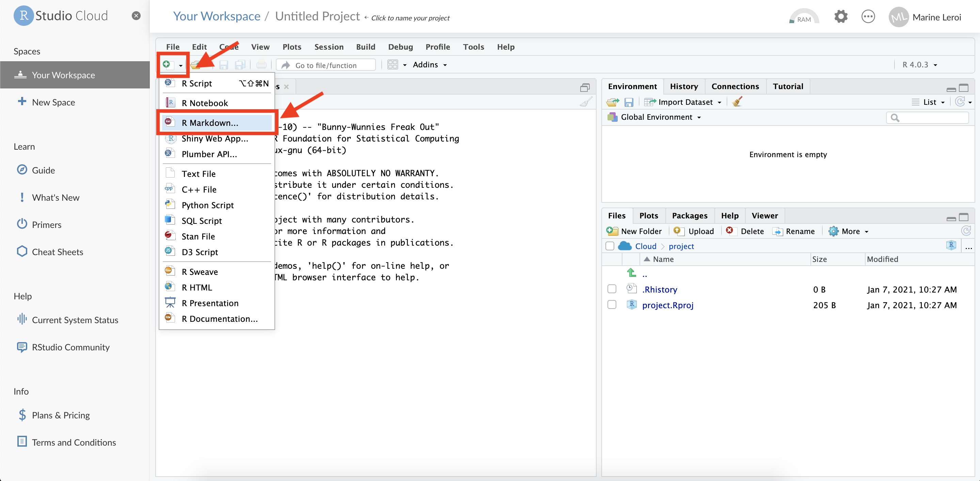The image size is (980, 481).
Task: Maximize the Files pane
Action: [x=964, y=217]
